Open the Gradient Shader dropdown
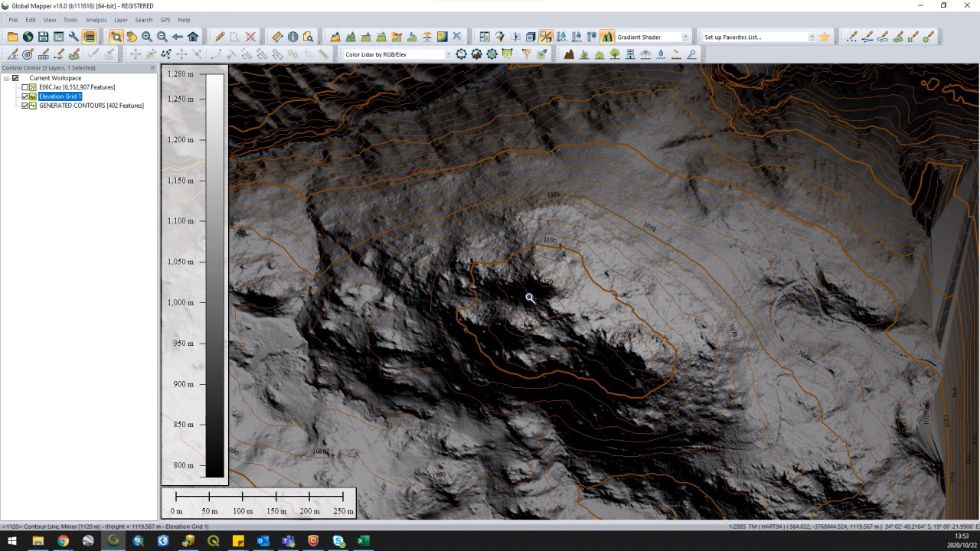 click(685, 37)
